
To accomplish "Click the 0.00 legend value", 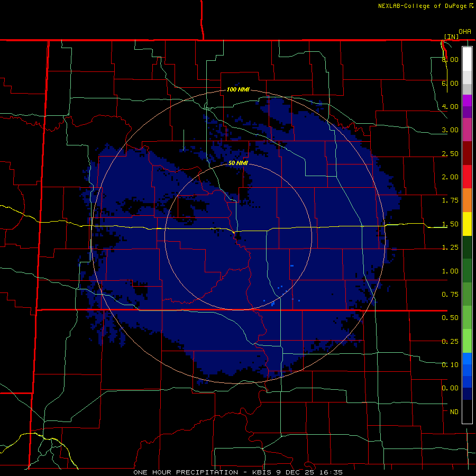I will (x=450, y=388).
